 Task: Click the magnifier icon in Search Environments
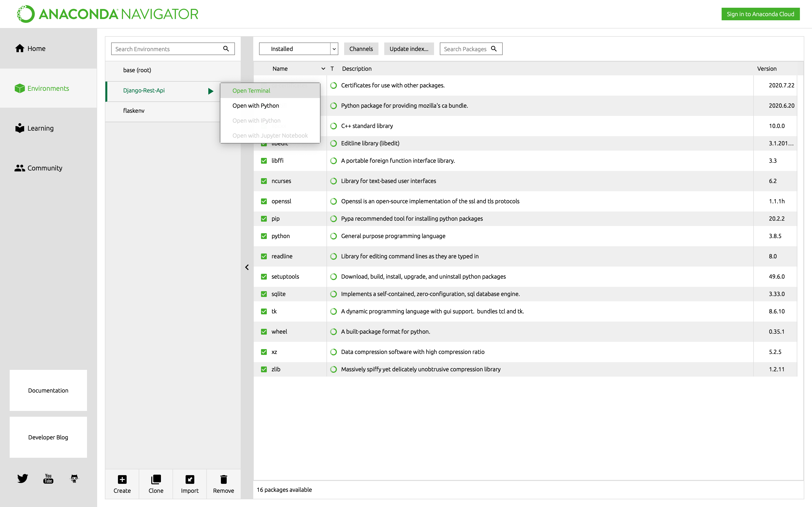point(226,49)
